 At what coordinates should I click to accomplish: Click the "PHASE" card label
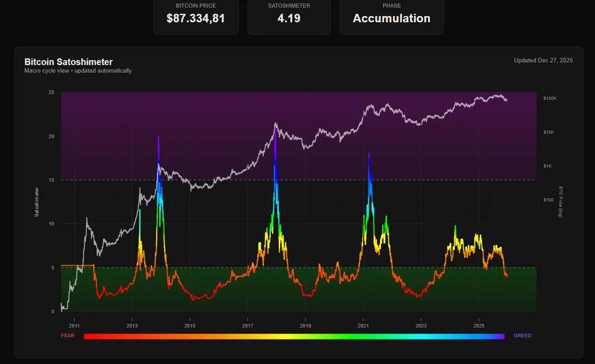392,6
